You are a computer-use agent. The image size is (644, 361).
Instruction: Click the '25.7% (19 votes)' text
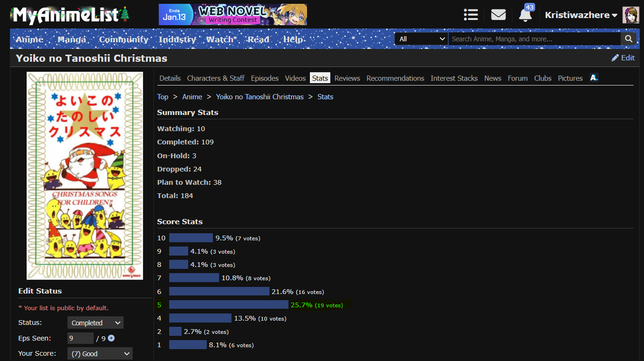(317, 305)
